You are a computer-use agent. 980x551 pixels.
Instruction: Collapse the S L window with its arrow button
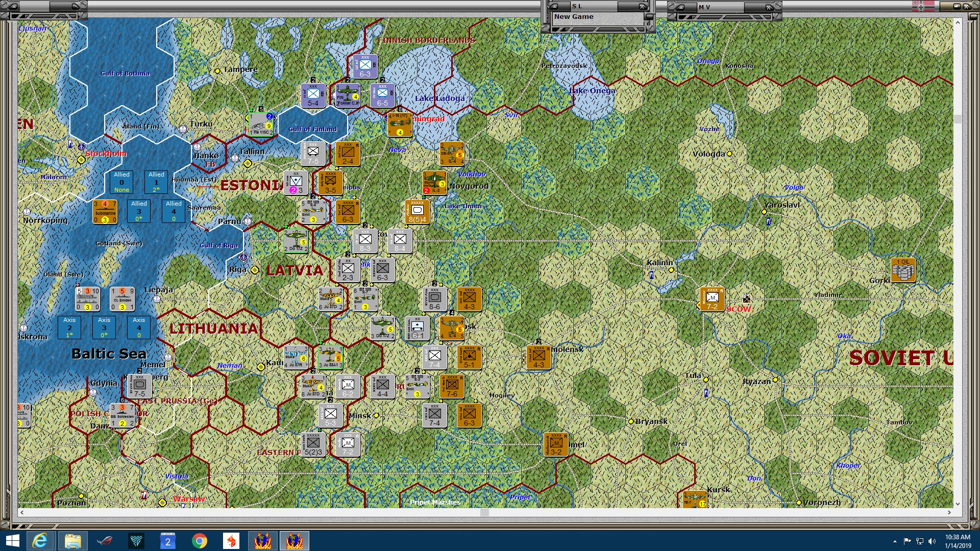click(x=553, y=6)
